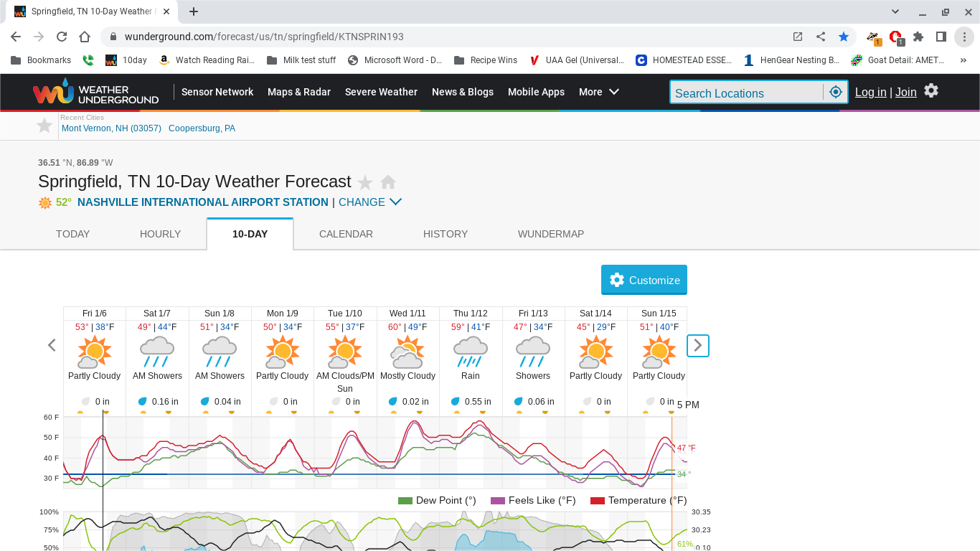The width and height of the screenshot is (980, 551).
Task: Click Thu 1/12 Rain weather icon
Action: pos(471,352)
